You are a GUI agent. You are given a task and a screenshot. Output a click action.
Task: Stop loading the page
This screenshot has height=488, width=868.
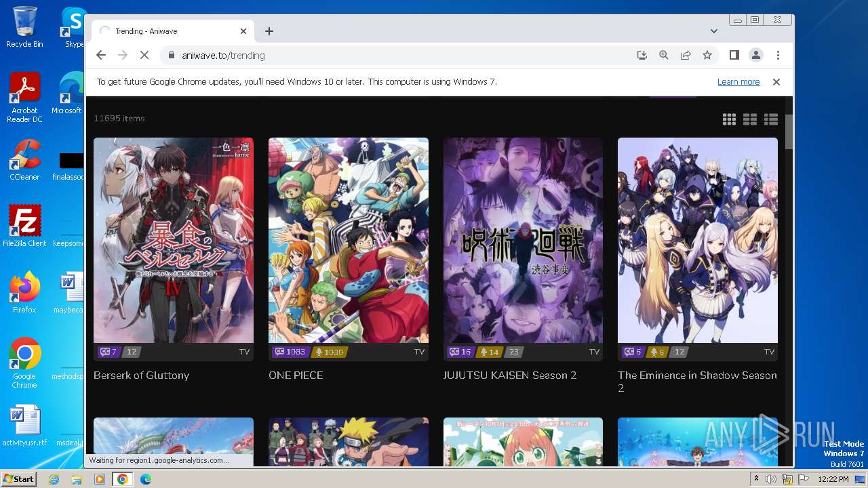pos(144,55)
